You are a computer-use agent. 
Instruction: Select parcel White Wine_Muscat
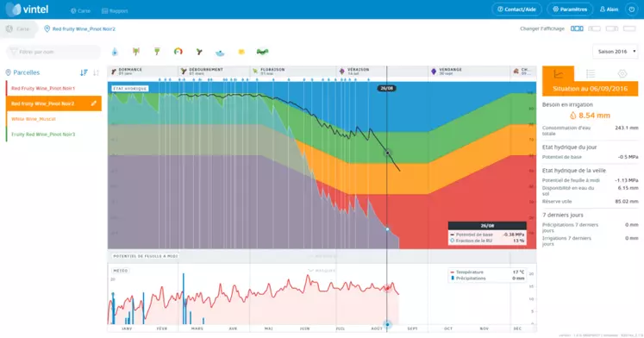[53, 119]
